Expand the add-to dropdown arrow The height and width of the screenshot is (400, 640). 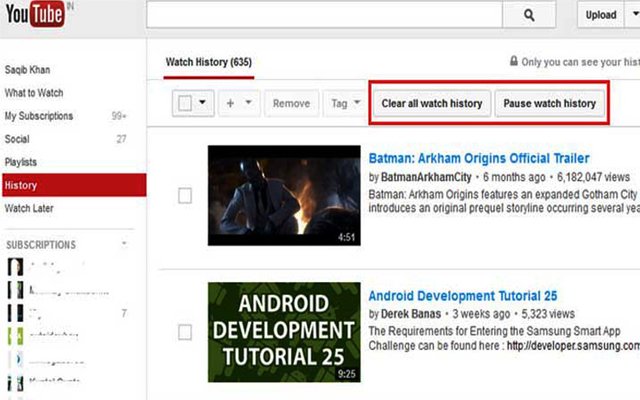click(248, 102)
